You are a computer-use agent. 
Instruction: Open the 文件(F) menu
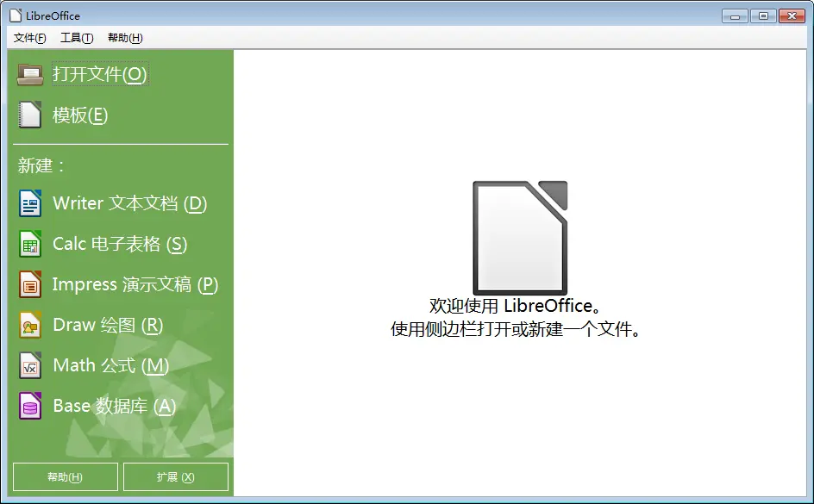click(x=29, y=38)
